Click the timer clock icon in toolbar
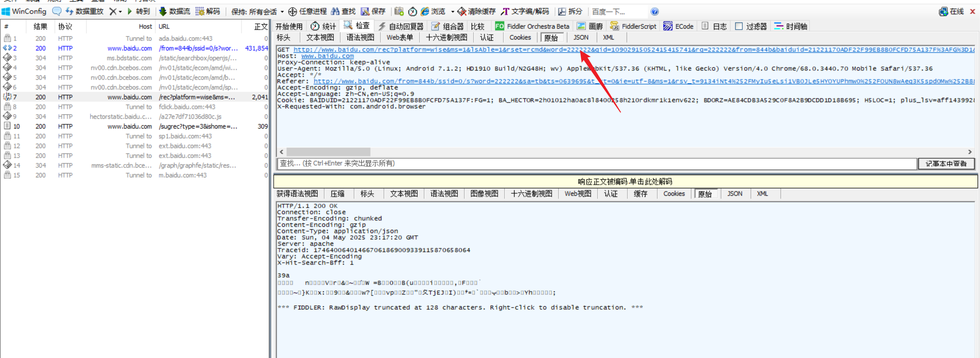Image resolution: width=980 pixels, height=358 pixels. click(412, 11)
